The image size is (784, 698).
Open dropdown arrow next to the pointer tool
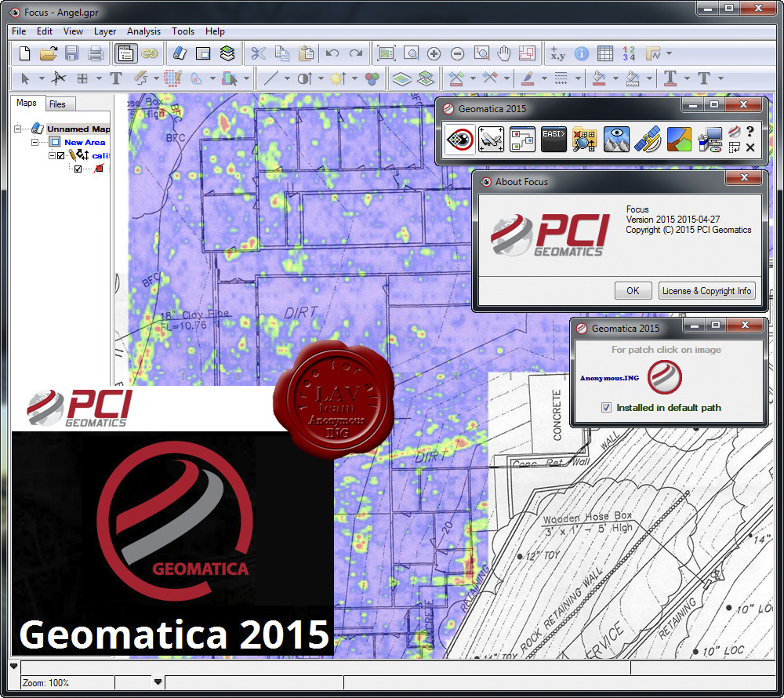(x=42, y=78)
